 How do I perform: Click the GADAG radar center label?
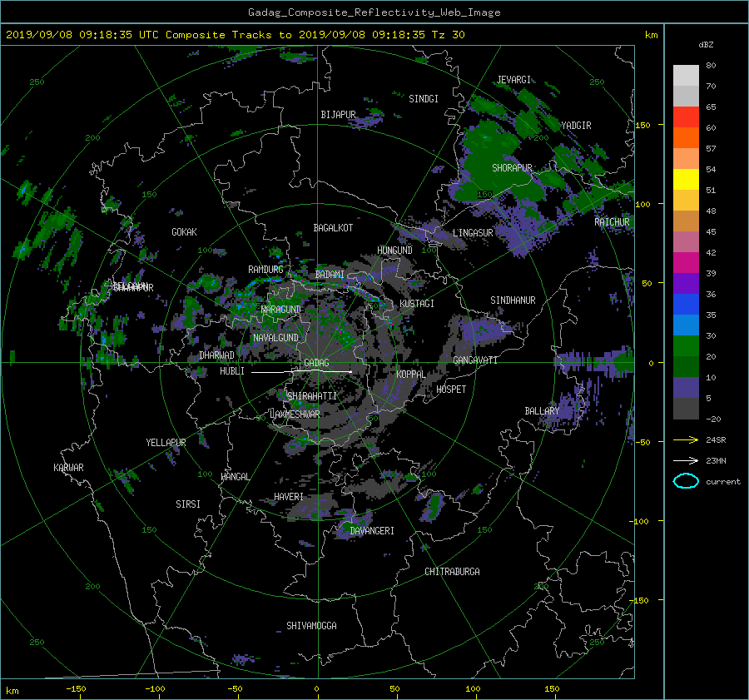[316, 363]
